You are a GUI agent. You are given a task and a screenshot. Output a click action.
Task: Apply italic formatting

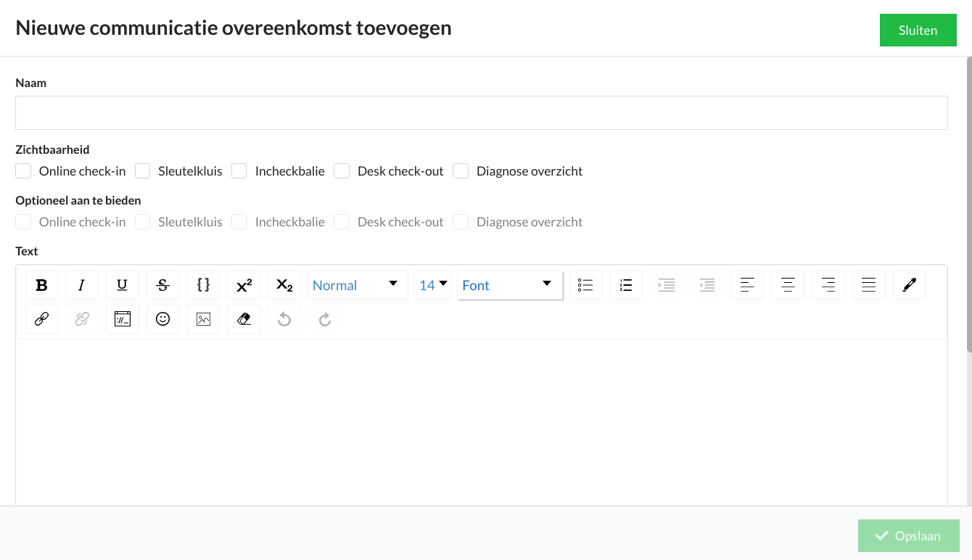pyautogui.click(x=82, y=285)
